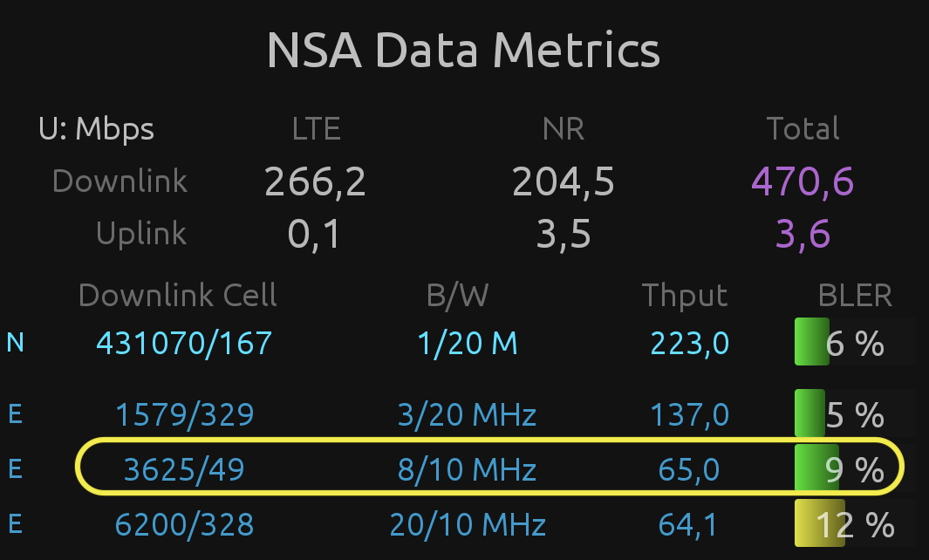Click the N row type icon
The image size is (929, 560).
pyautogui.click(x=15, y=343)
